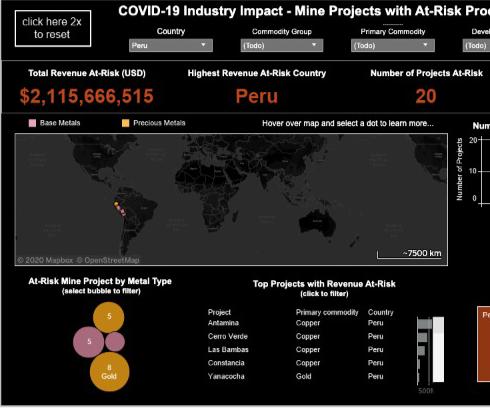Image resolution: width=490 pixels, height=408 pixels.
Task: Click the 'click here 2x to reset' button
Action: tap(53, 28)
